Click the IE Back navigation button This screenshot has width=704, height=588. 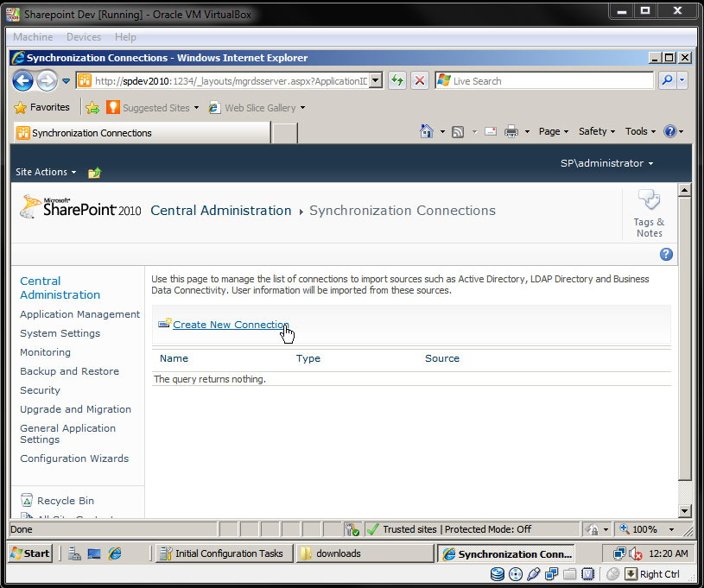23,81
